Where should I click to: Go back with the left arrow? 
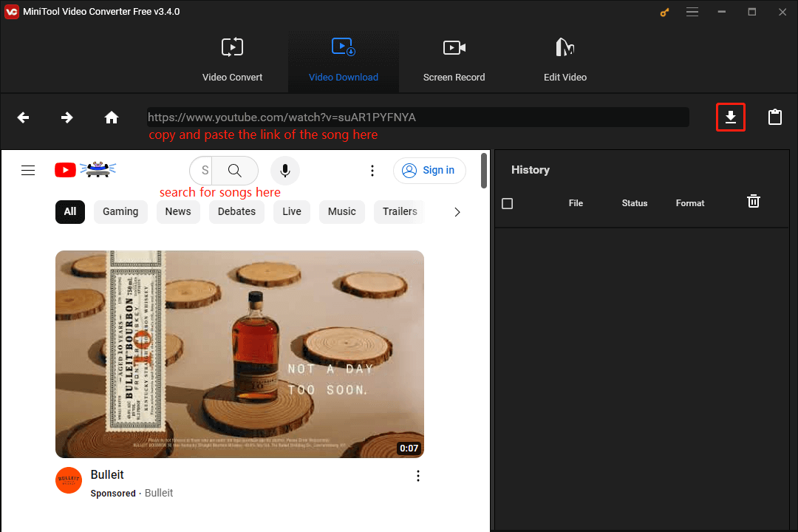coord(23,117)
